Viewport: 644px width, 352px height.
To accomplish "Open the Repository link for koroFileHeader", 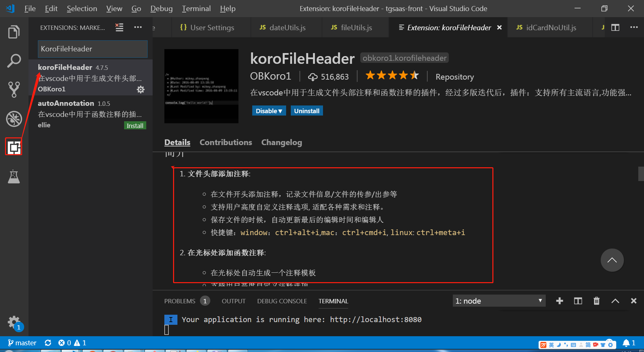I will click(x=454, y=77).
